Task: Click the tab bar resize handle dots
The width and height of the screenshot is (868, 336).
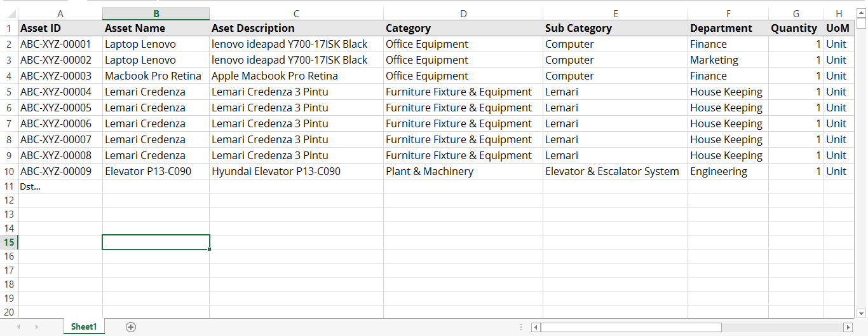Action: [x=522, y=327]
